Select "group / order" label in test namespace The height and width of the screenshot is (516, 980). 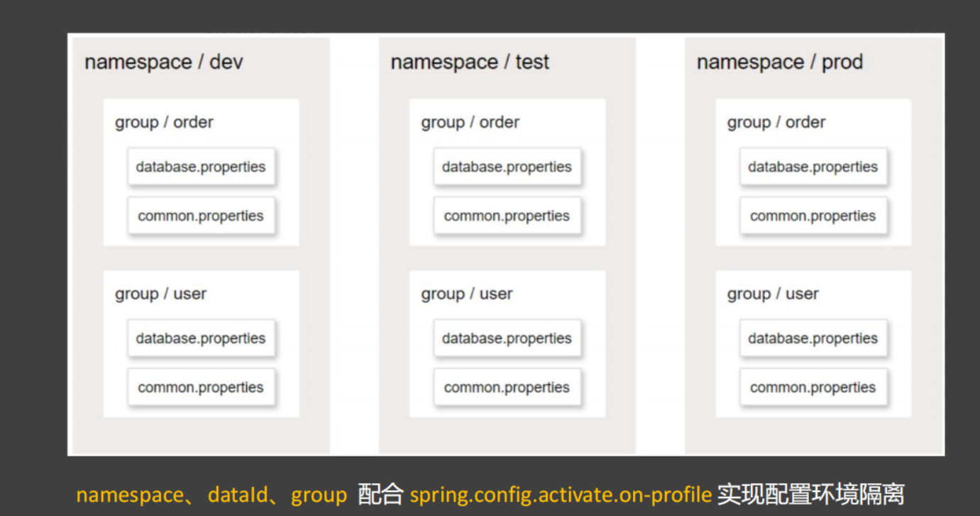470,122
